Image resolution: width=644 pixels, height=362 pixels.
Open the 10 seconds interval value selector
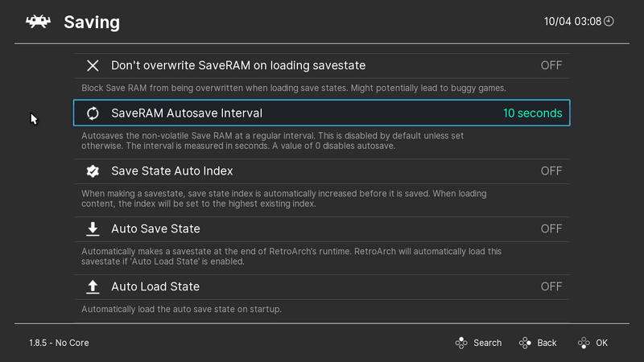(532, 113)
